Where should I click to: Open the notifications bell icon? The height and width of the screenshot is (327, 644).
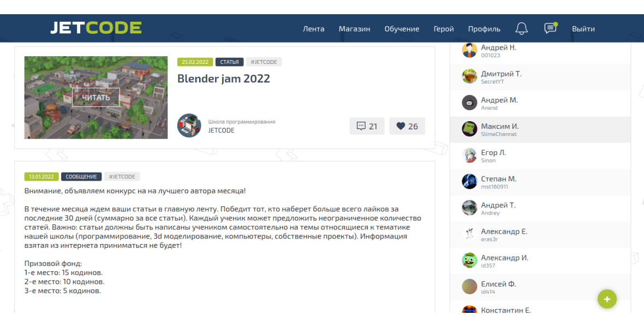[521, 28]
